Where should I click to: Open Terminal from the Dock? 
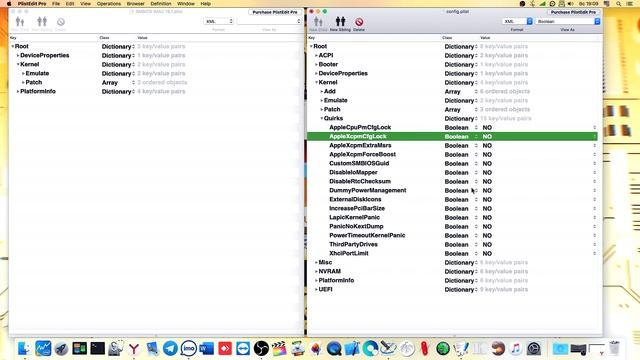[98, 348]
